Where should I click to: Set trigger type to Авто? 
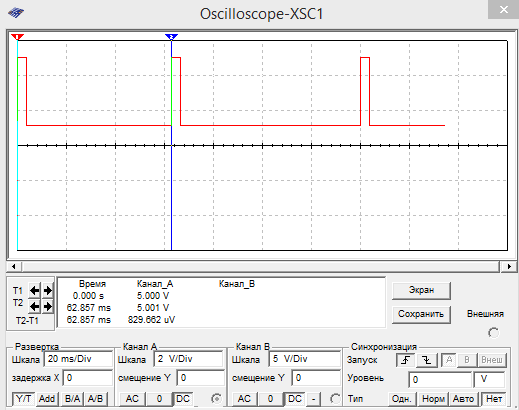[x=464, y=399]
